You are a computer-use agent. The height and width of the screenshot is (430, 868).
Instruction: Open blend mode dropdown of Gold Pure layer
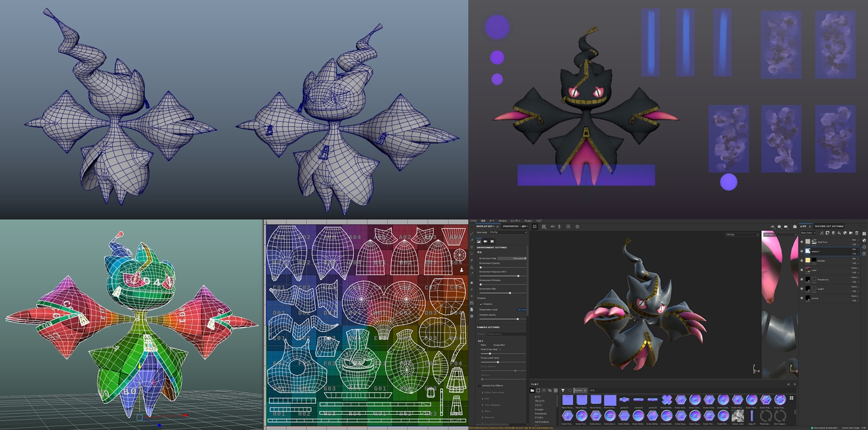(x=855, y=240)
